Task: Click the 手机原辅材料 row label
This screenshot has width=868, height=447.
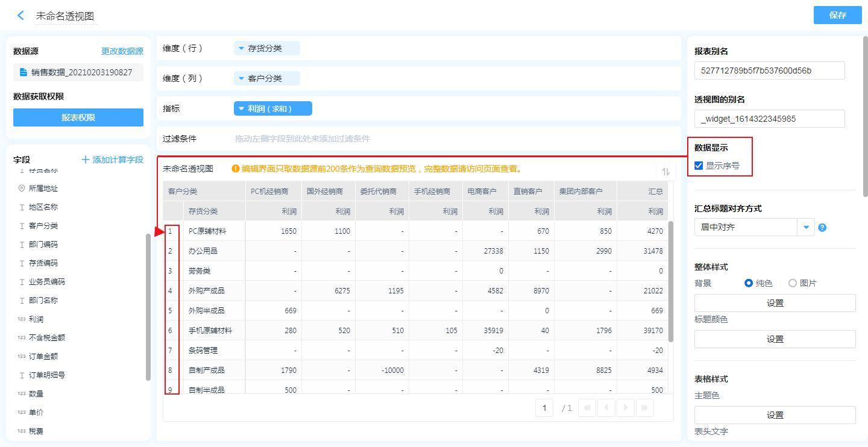Action: 210,331
